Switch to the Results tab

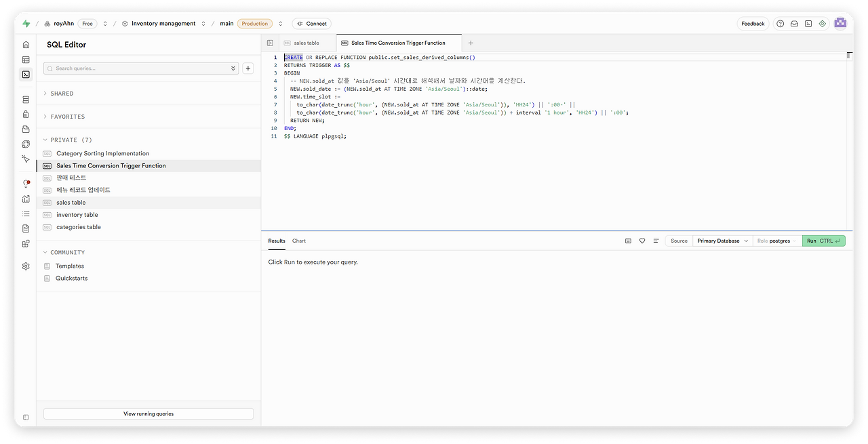tap(277, 241)
